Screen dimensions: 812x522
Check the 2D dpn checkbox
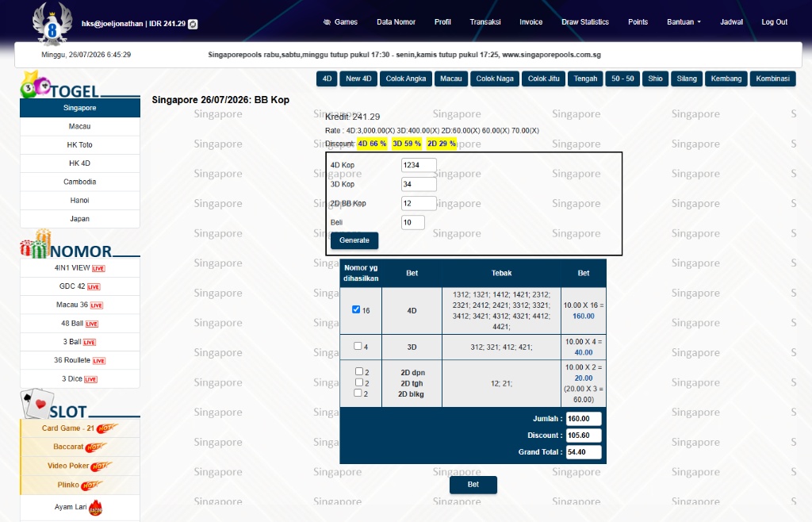[359, 371]
